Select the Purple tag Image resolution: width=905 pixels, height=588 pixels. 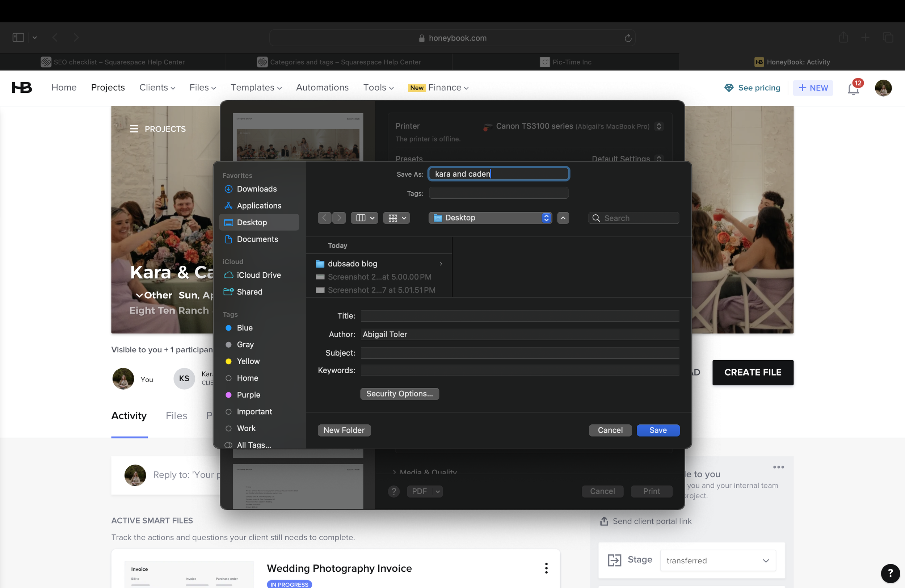(x=248, y=395)
